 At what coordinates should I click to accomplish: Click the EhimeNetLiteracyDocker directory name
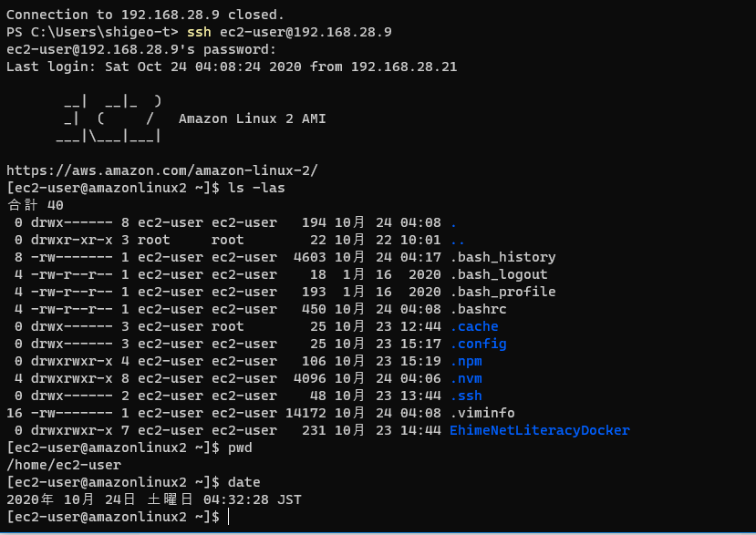540,430
